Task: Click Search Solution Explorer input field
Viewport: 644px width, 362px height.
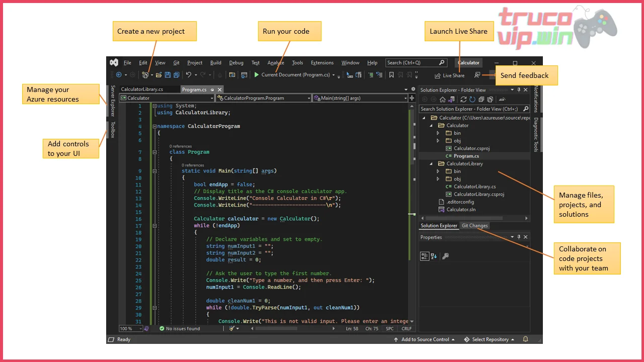Action: [474, 109]
